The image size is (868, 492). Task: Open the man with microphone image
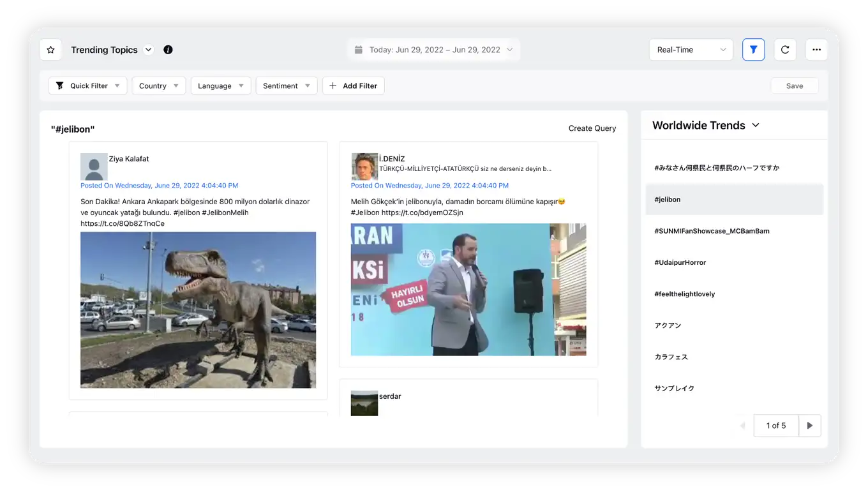(x=468, y=289)
